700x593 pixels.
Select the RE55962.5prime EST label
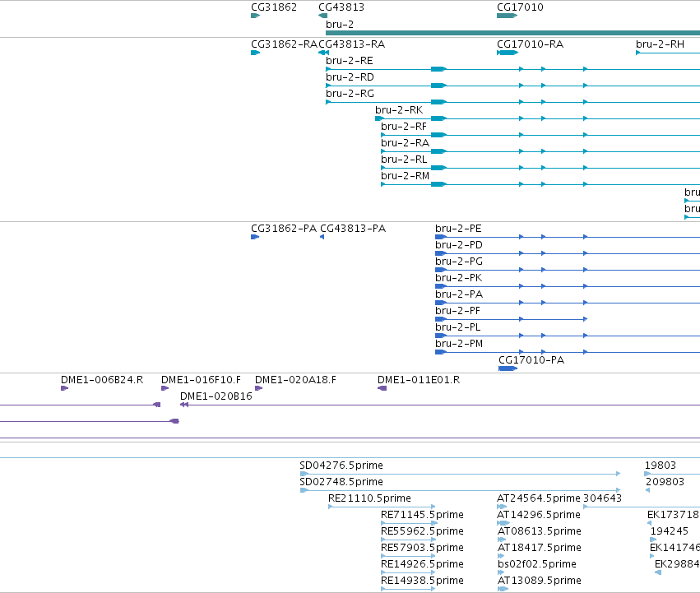pos(422,531)
